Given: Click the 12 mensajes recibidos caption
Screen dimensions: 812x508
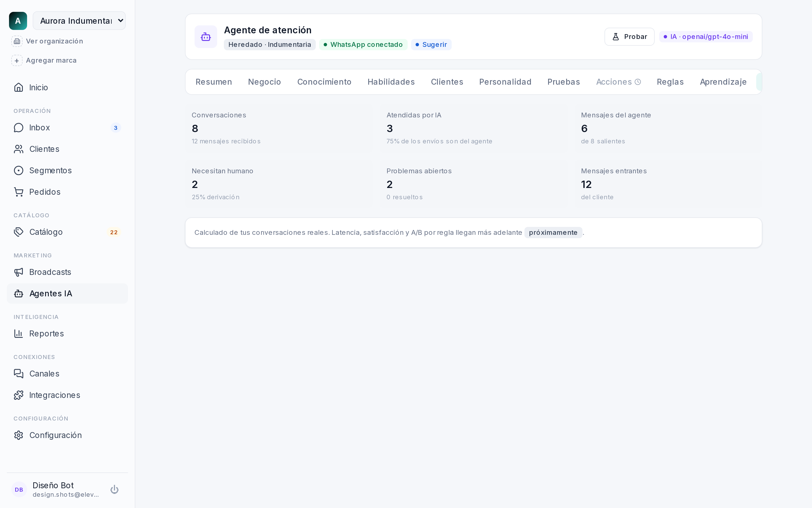Looking at the screenshot, I should [x=226, y=141].
